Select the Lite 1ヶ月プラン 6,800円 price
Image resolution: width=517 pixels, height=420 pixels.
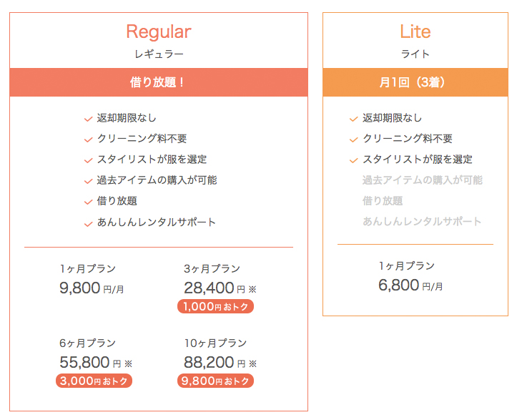[x=410, y=285]
